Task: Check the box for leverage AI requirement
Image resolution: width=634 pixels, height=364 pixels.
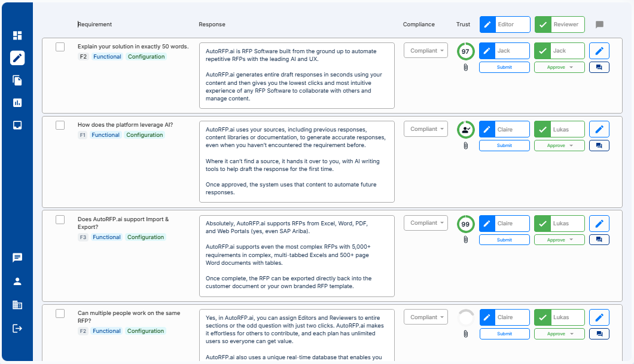Action: (60, 126)
